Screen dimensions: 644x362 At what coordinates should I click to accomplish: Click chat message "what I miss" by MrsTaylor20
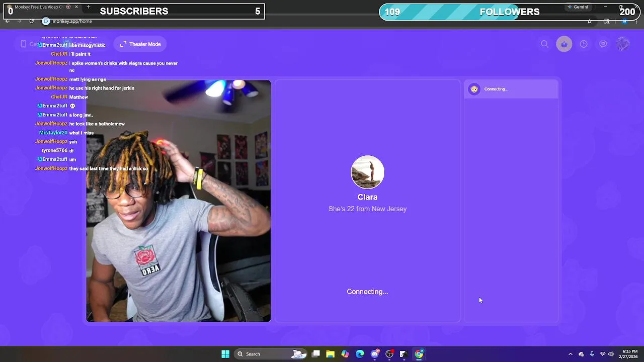point(82,133)
